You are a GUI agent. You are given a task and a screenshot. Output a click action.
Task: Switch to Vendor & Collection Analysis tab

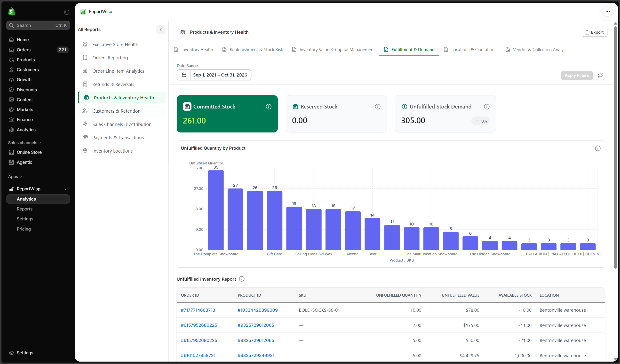coord(537,49)
